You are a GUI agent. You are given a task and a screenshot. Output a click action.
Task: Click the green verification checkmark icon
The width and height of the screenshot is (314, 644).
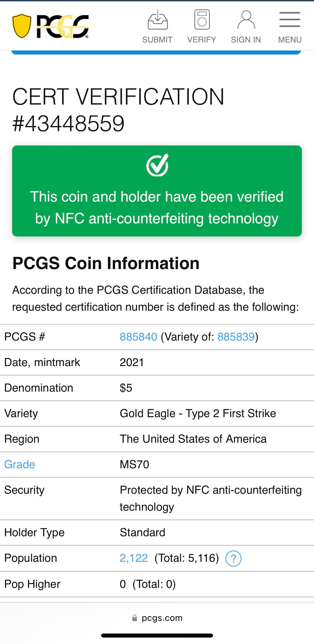click(157, 166)
